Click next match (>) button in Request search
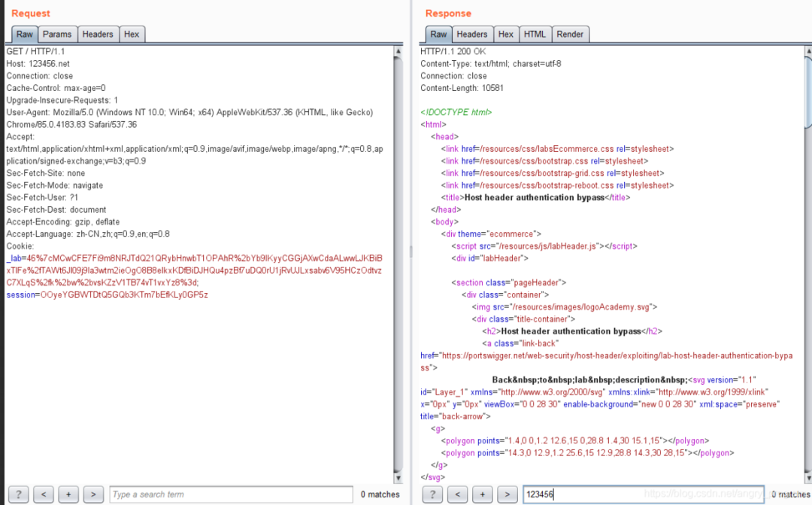Image resolution: width=812 pixels, height=505 pixels. point(93,494)
